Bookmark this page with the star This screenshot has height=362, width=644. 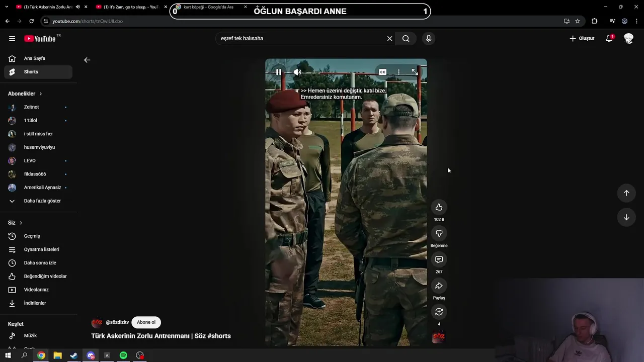pos(578,21)
